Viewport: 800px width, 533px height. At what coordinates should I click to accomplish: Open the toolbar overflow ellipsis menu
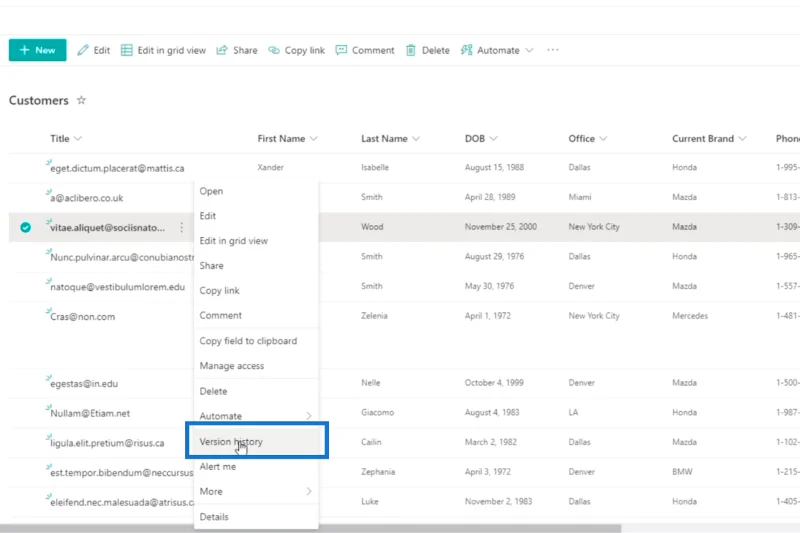pyautogui.click(x=553, y=50)
